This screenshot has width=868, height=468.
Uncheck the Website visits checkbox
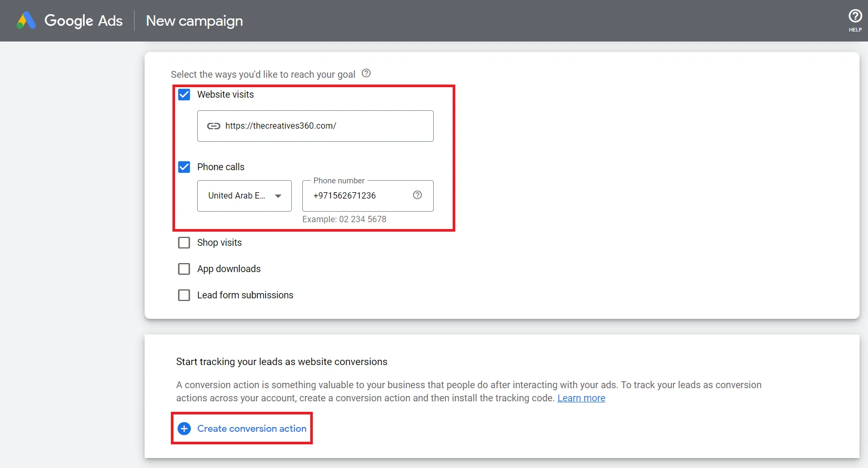(184, 95)
